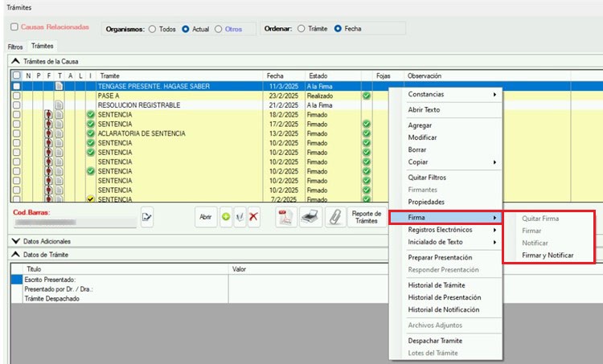This screenshot has height=364, width=603.
Task: Choose the Trámite ordering radio button
Action: (x=301, y=29)
